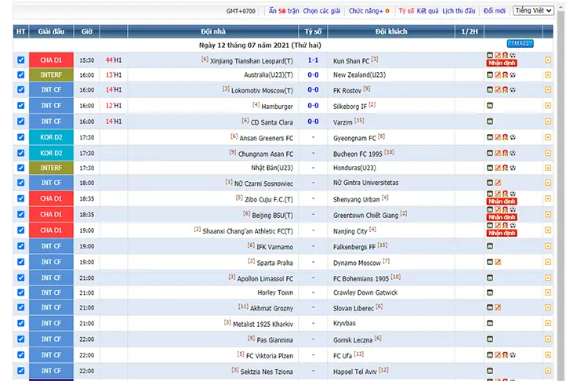Click team name Greentown Chiết Giang
588x381 pixels.
[x=365, y=216]
